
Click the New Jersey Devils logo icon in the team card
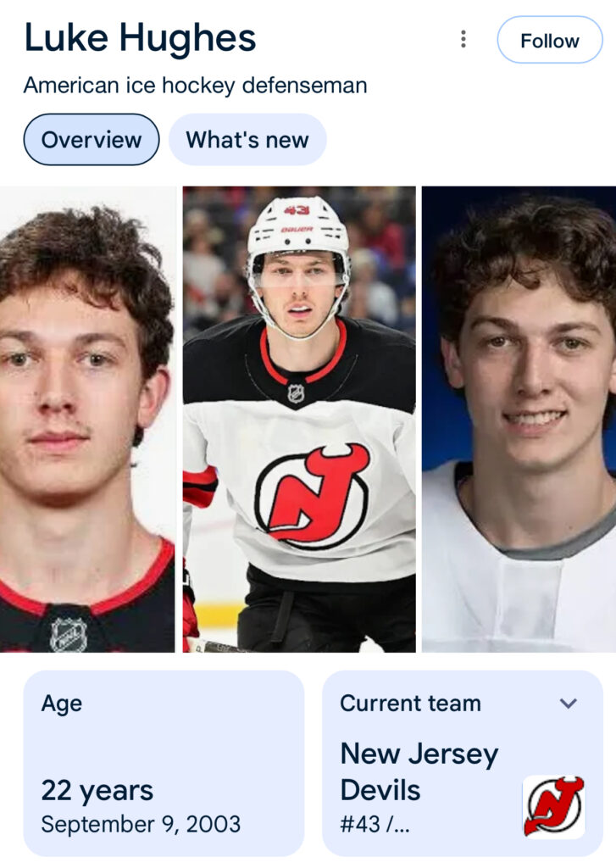pyautogui.click(x=553, y=806)
